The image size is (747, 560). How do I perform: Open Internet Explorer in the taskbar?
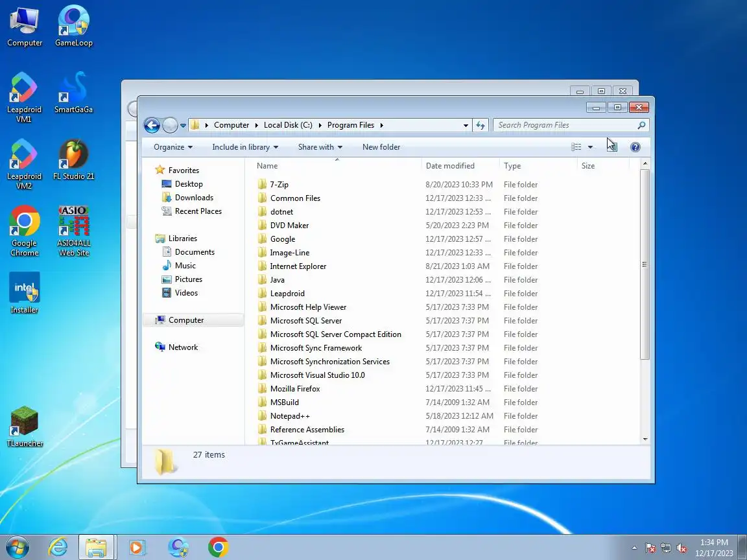(x=58, y=547)
